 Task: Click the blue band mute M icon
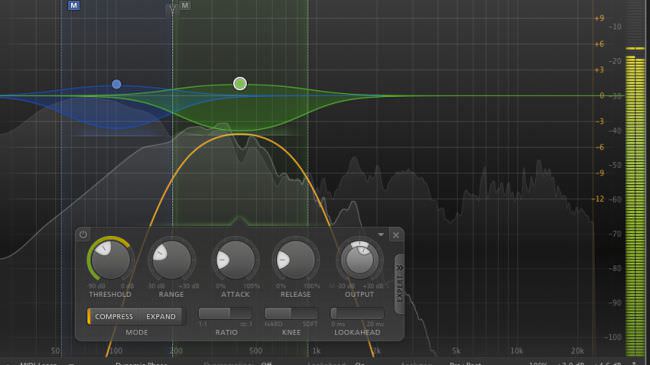tap(73, 5)
